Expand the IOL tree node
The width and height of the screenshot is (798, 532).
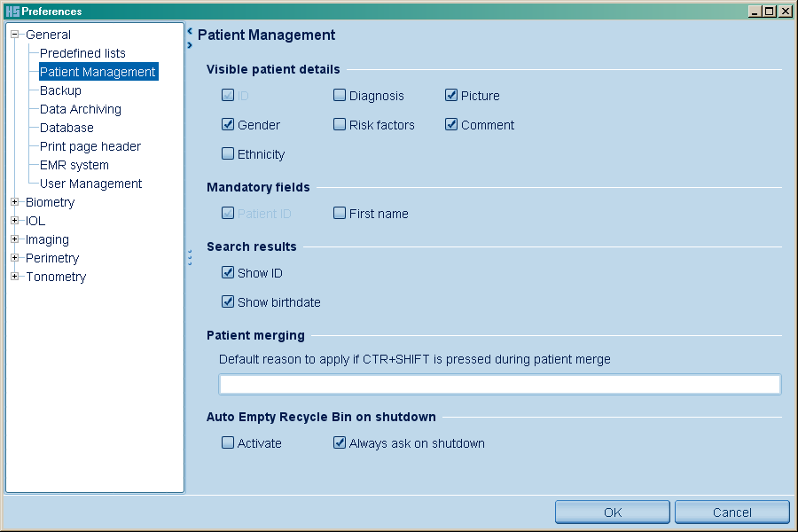point(15,221)
